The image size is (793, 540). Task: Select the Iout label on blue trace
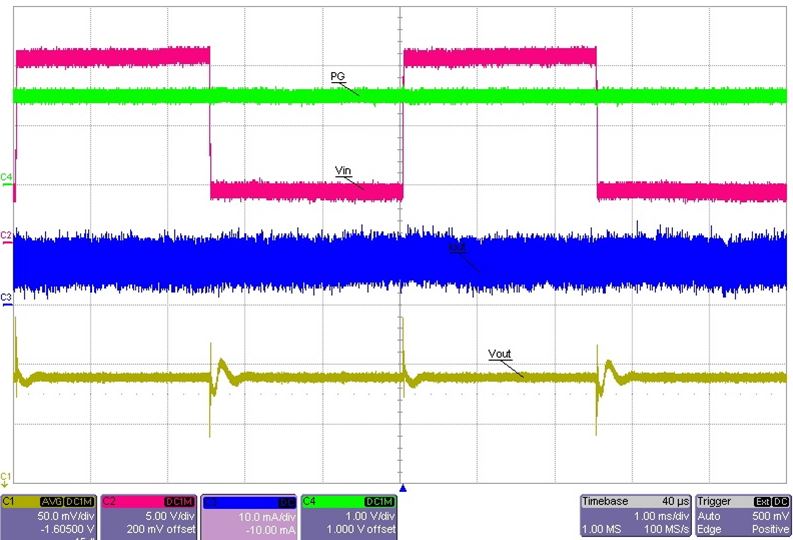458,248
